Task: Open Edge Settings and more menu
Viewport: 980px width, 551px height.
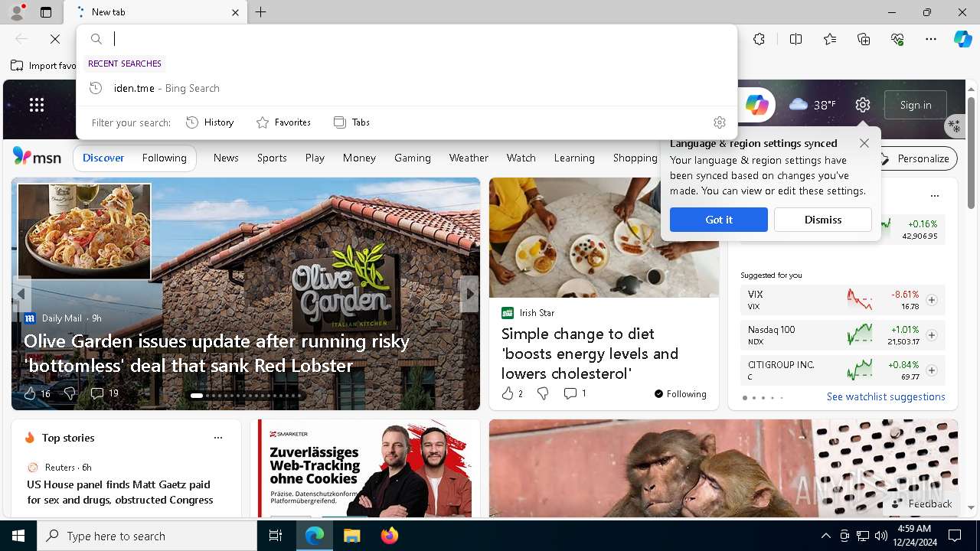Action: coord(931,39)
